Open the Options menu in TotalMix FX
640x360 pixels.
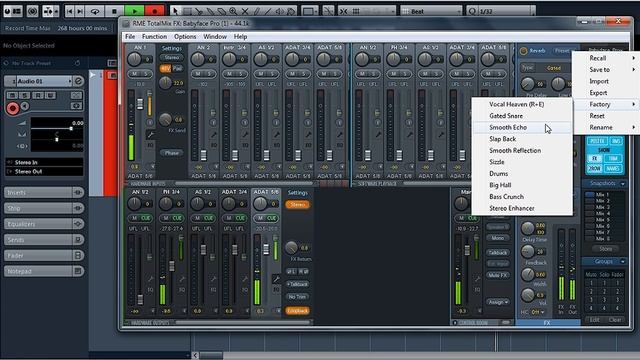[x=185, y=36]
